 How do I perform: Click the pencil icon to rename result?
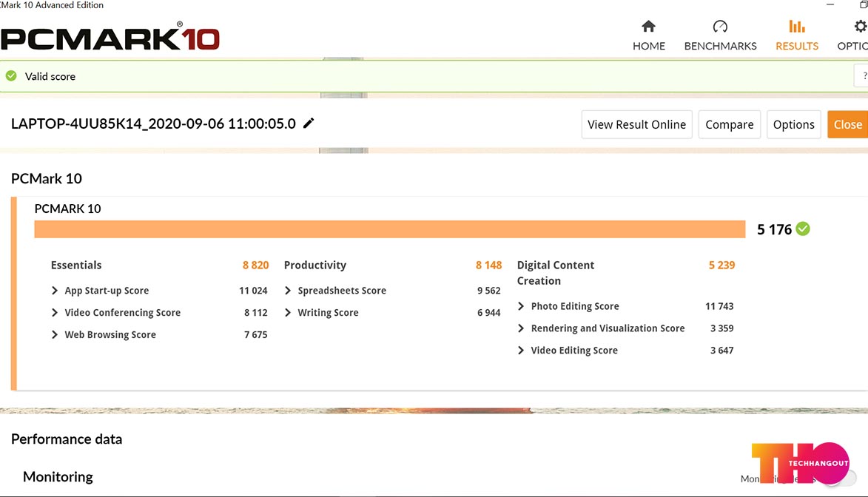(309, 123)
